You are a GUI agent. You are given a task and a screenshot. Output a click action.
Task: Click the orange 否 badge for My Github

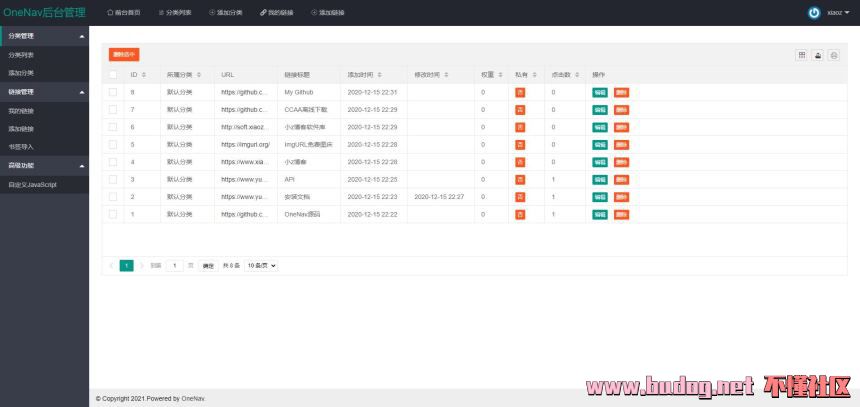pos(519,92)
